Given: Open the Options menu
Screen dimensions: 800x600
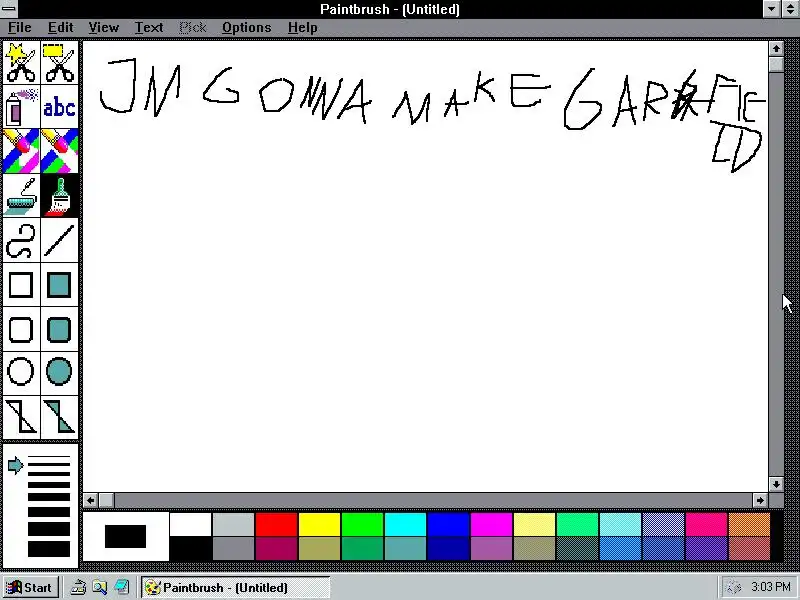Looking at the screenshot, I should 246,28.
